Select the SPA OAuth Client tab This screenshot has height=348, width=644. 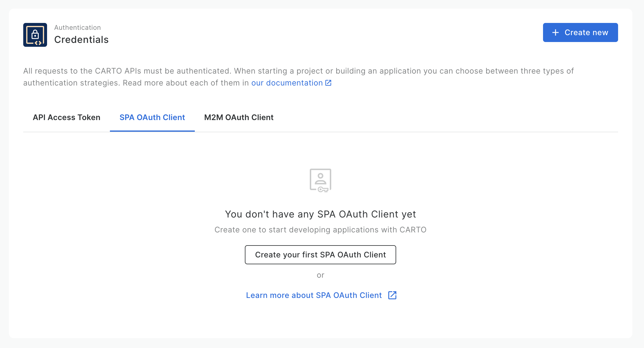[x=152, y=117]
